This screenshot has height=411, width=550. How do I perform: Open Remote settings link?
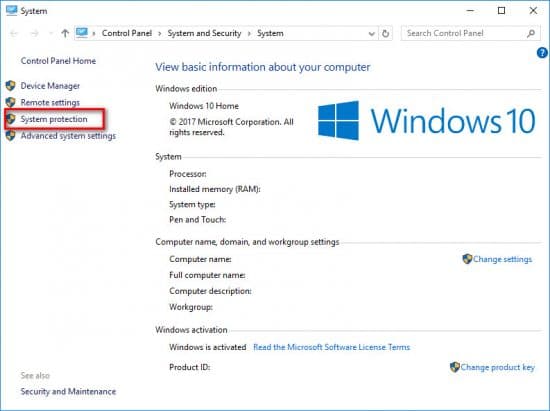(x=50, y=102)
